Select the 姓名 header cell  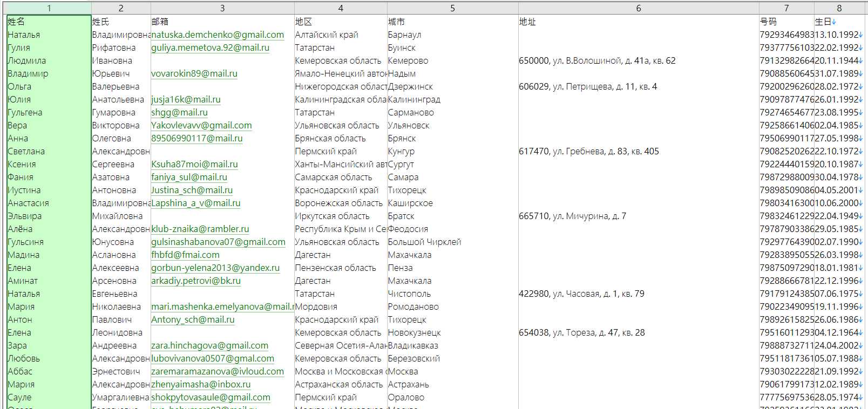click(x=49, y=22)
